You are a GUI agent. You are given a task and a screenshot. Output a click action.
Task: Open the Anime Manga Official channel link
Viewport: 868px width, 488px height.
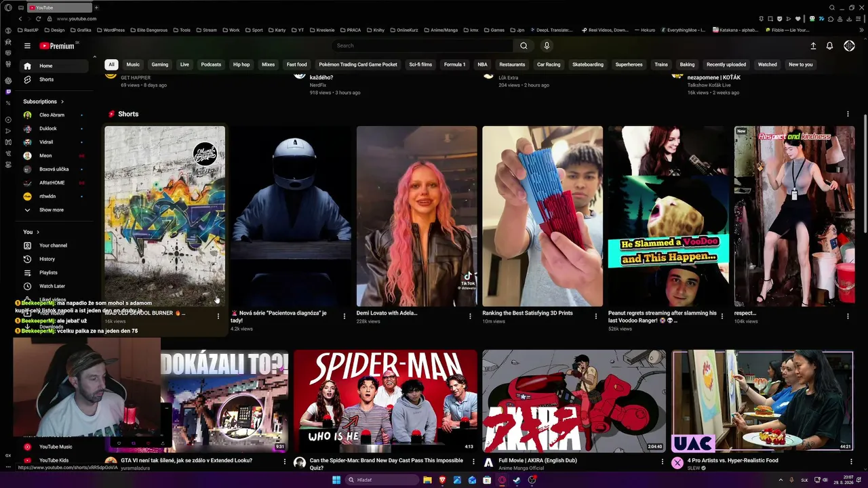click(x=521, y=468)
